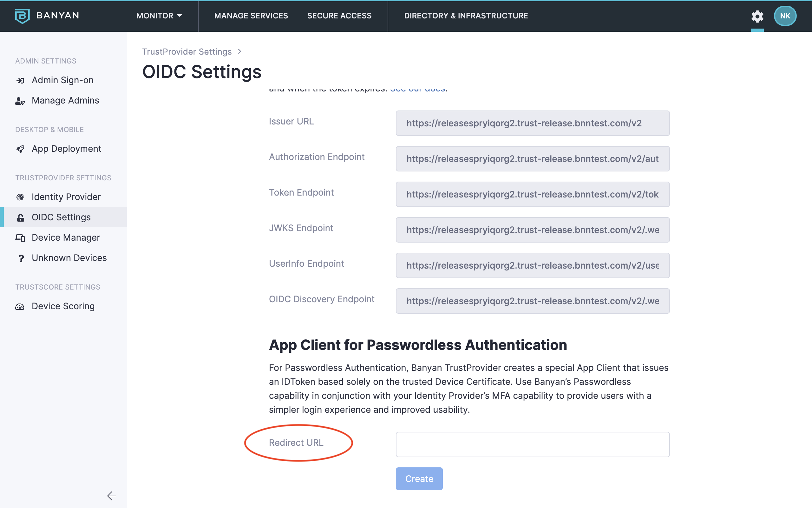Click the 'Token Endpoint' label
The width and height of the screenshot is (812, 508).
301,192
